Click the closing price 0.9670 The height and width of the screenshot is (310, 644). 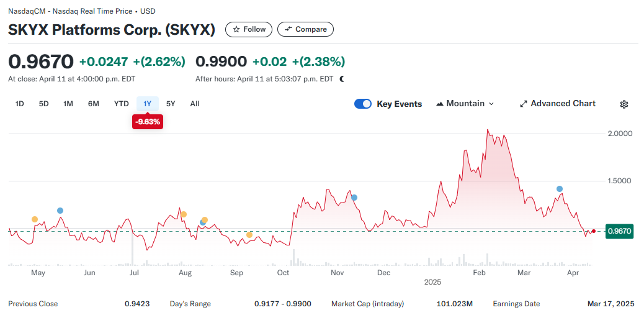[41, 62]
